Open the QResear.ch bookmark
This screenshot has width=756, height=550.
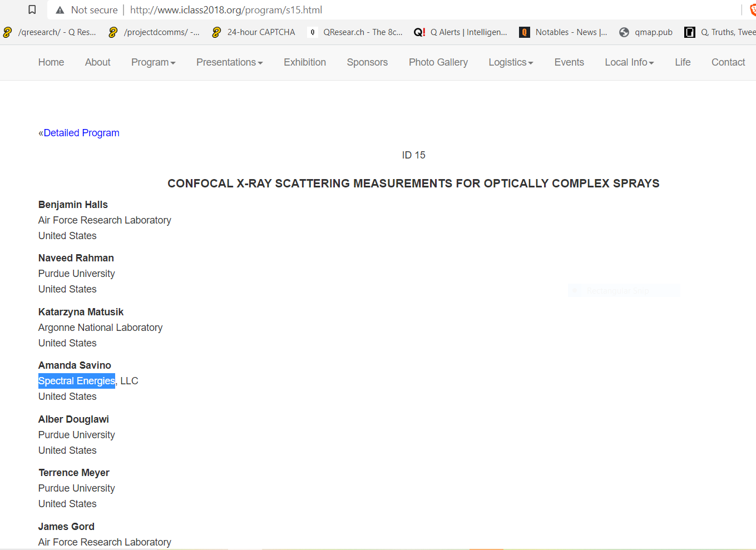point(355,32)
